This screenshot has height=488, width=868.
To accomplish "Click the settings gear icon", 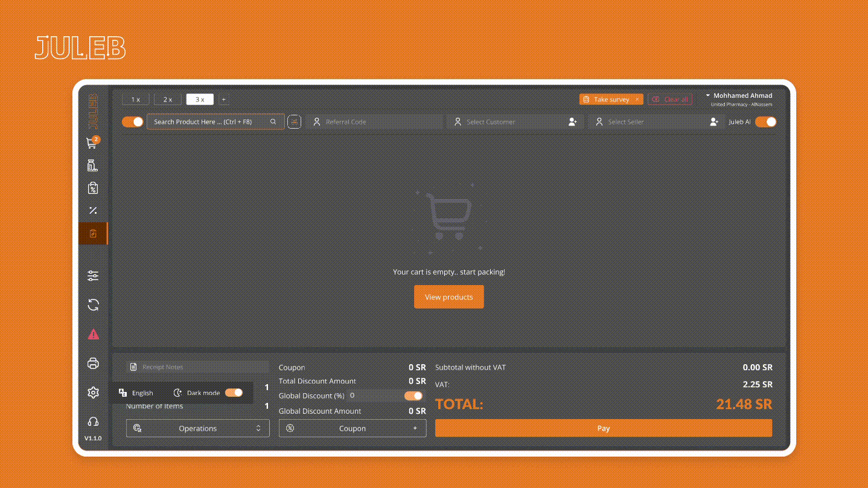I will coord(93,393).
